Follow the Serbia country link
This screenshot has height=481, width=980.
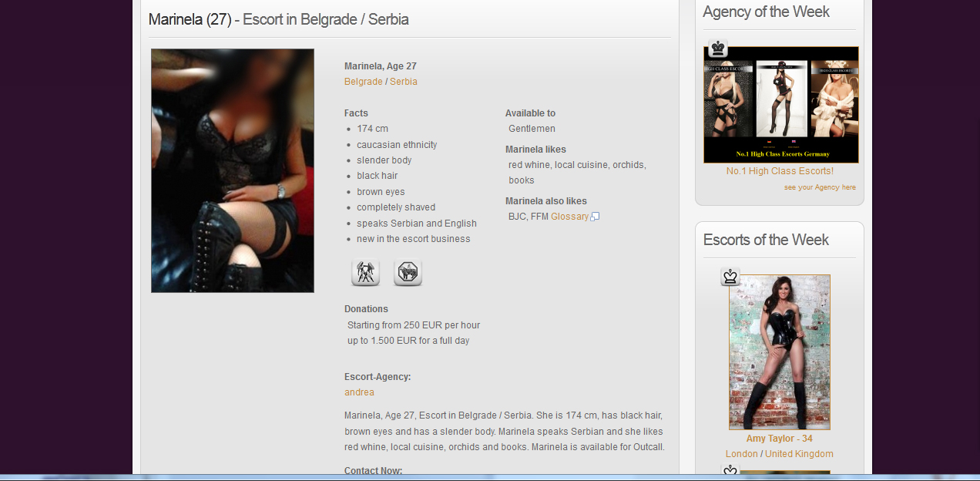(x=404, y=82)
